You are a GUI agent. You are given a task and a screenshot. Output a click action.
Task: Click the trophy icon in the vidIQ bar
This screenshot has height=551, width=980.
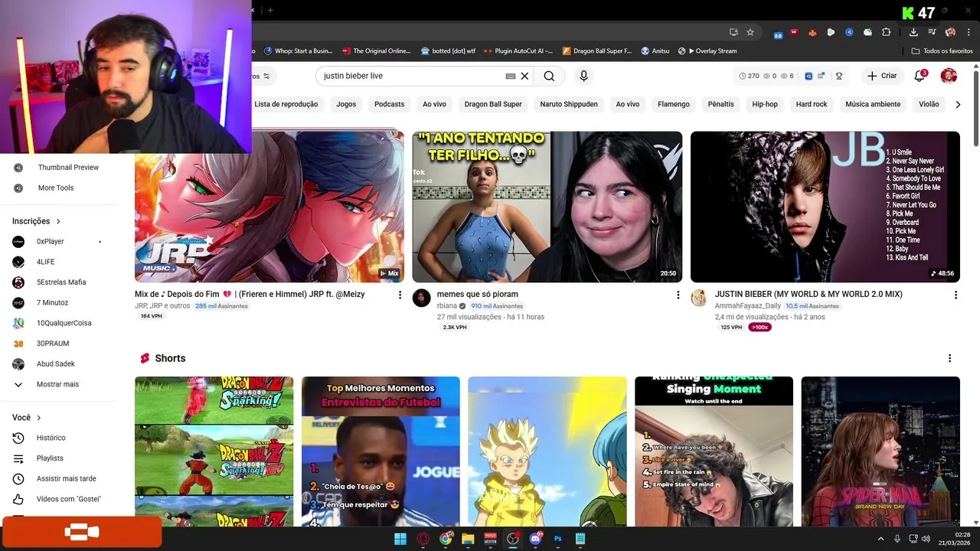coord(839,76)
